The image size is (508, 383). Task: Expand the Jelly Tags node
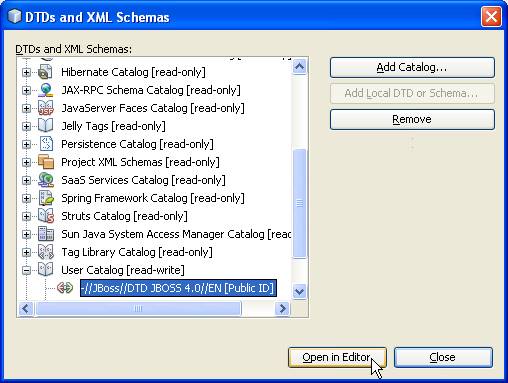(x=26, y=126)
